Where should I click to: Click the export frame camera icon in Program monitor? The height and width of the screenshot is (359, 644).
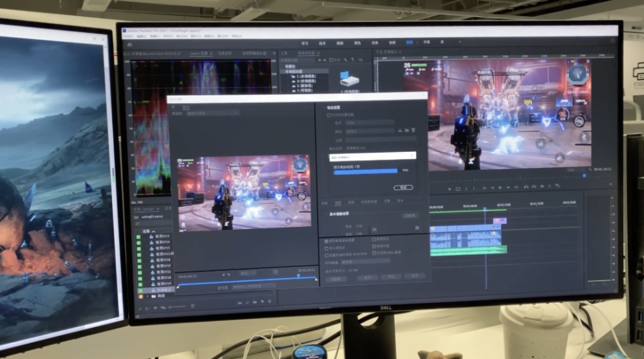point(542,187)
